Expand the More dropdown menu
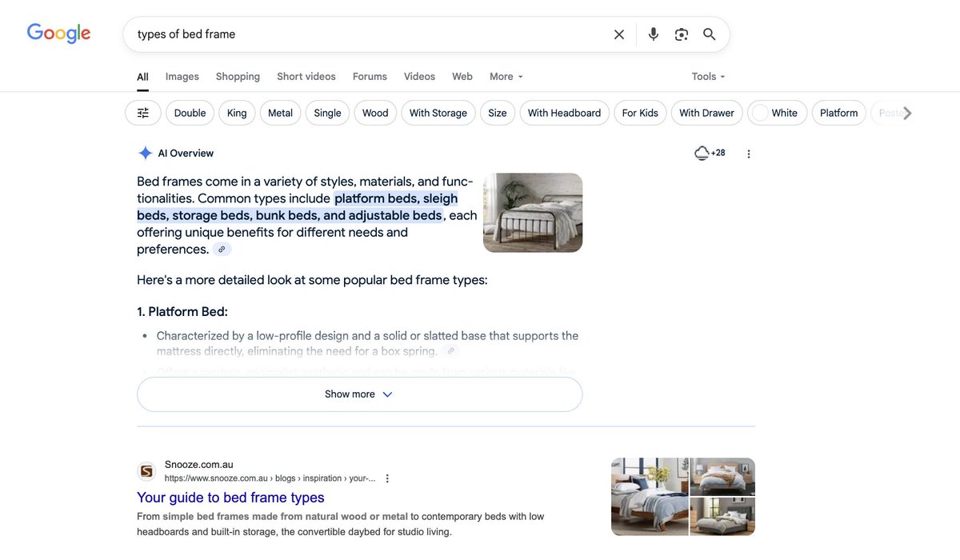The image size is (960, 560). pyautogui.click(x=506, y=77)
